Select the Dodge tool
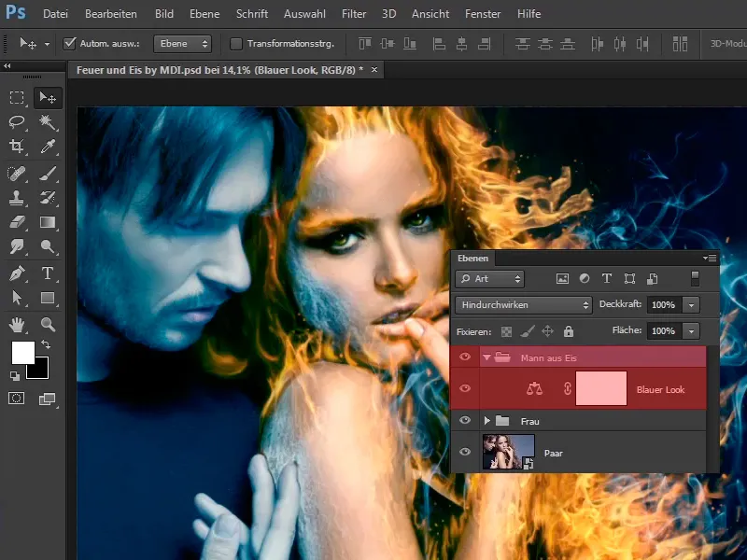Screen dimensions: 747x560 pyautogui.click(x=48, y=246)
